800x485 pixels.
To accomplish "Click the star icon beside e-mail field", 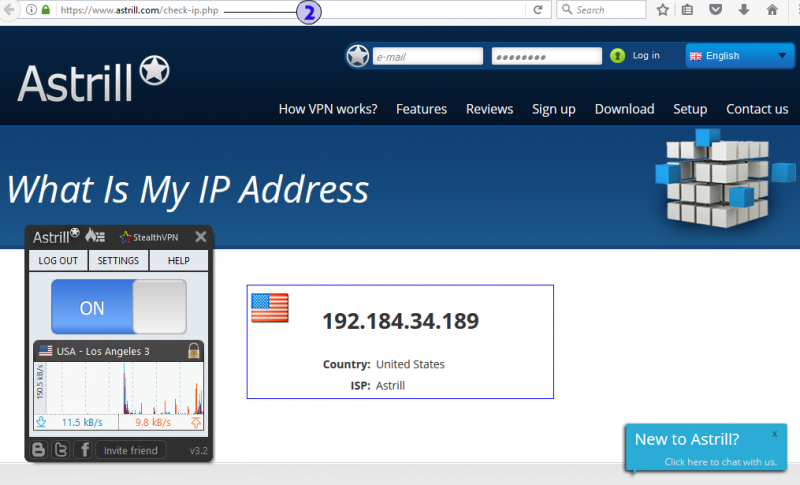I will point(358,56).
